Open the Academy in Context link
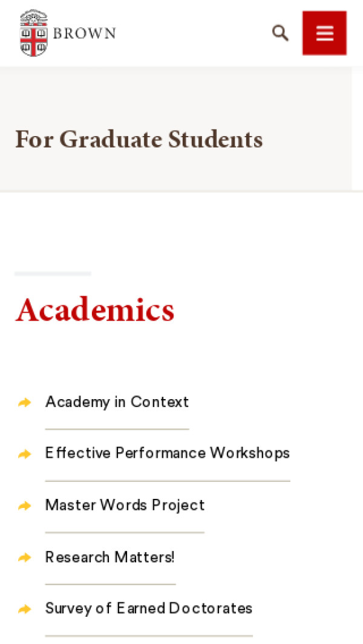 point(117,402)
